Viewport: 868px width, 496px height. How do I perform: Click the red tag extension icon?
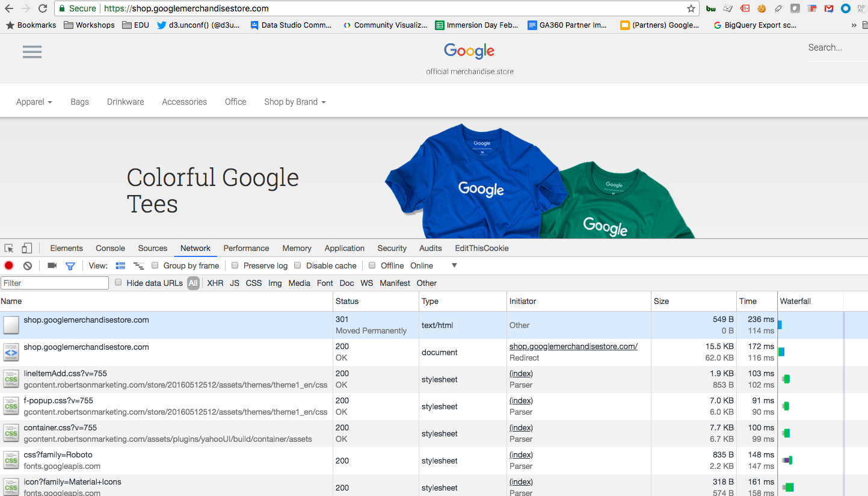coord(745,8)
